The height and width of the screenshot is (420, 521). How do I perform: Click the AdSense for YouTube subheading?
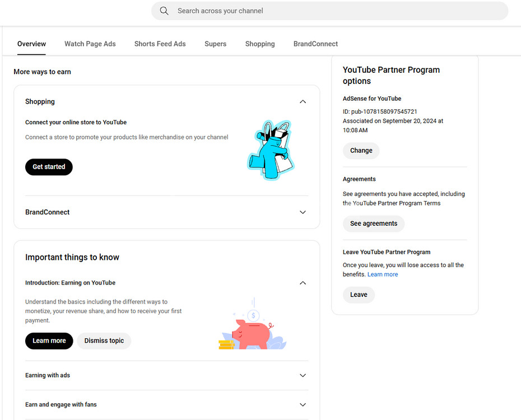tap(372, 99)
